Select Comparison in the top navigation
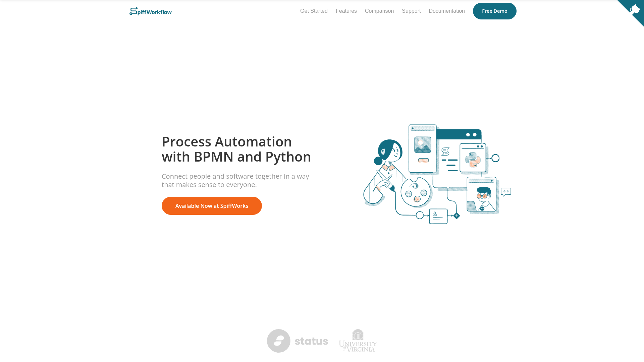 coord(379,11)
